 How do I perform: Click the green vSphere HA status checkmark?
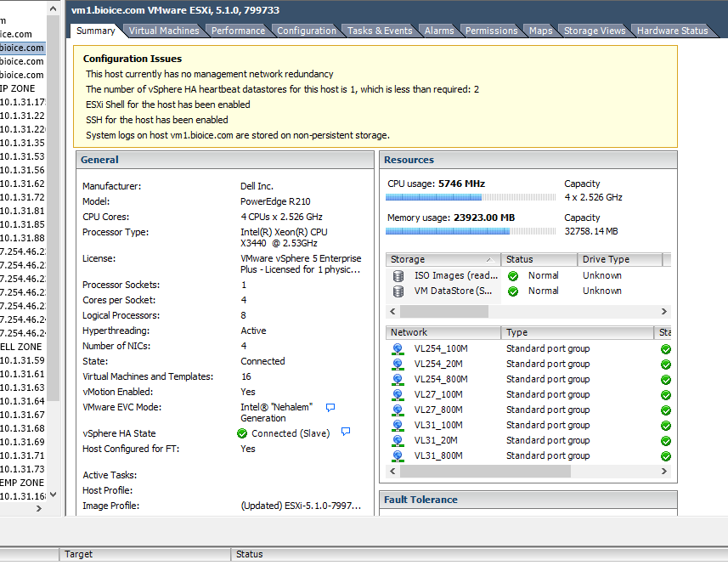point(243,433)
